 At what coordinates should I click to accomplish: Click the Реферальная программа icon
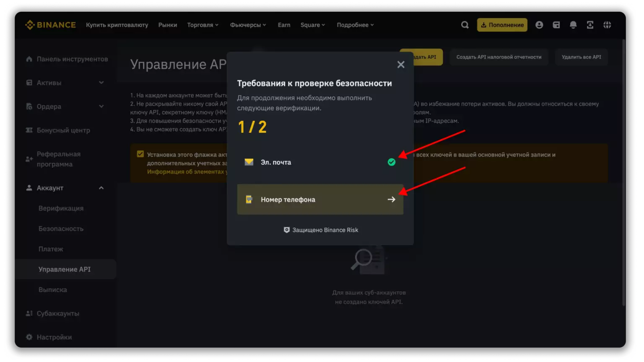point(29,159)
